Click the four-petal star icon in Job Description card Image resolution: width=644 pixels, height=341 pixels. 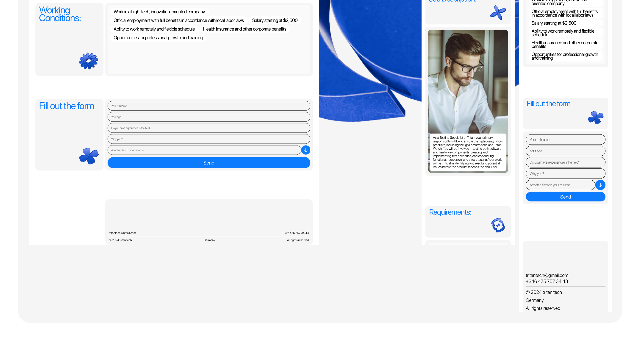(x=498, y=13)
